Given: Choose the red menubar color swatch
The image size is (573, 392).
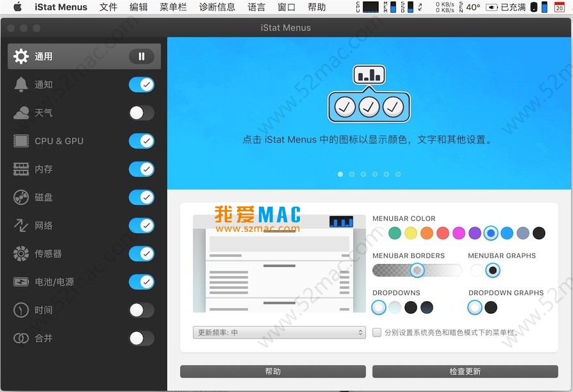Looking at the screenshot, I should 443,233.
